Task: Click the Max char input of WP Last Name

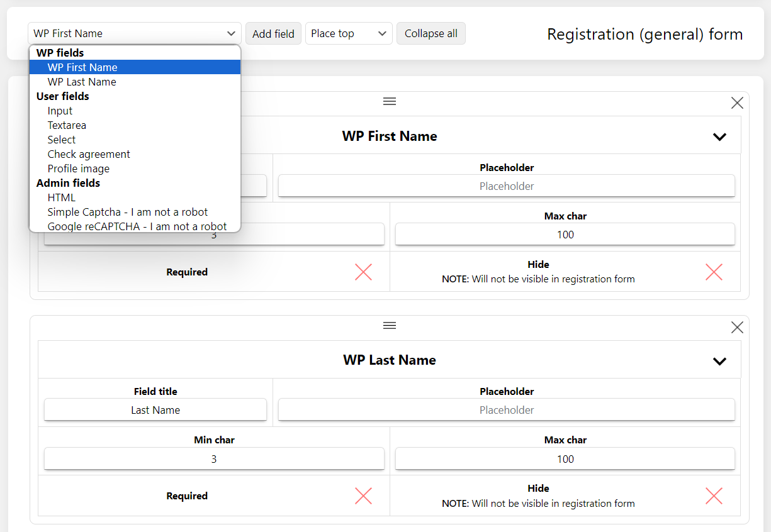Action: (565, 459)
